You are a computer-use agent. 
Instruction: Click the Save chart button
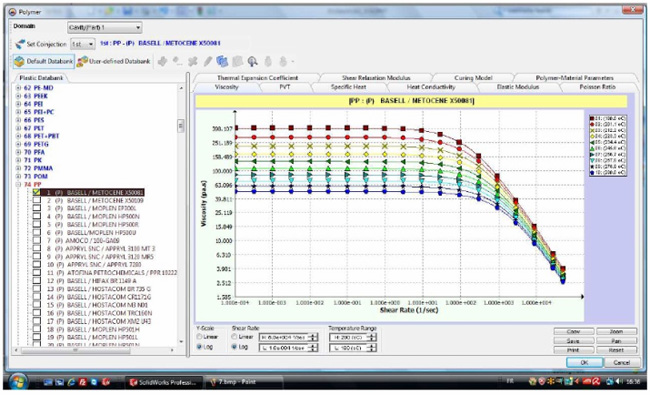point(573,341)
